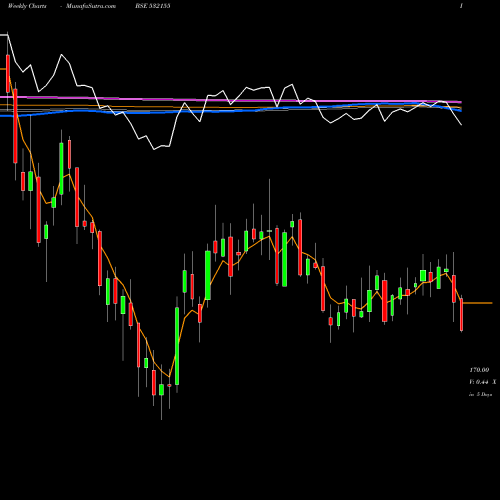Click the "MunafaSutra.com" label
The height and width of the screenshot is (500, 500).
[x=91, y=6]
